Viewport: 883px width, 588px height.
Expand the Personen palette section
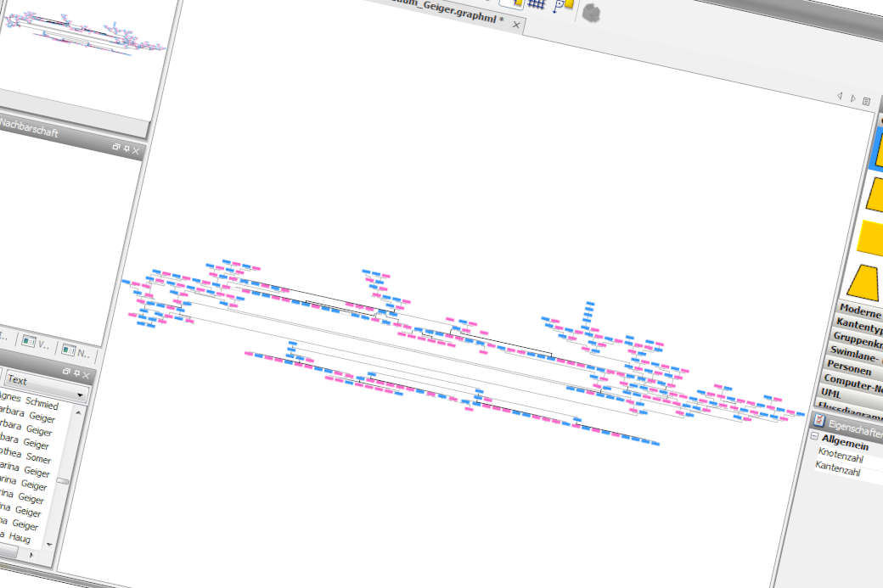[849, 364]
